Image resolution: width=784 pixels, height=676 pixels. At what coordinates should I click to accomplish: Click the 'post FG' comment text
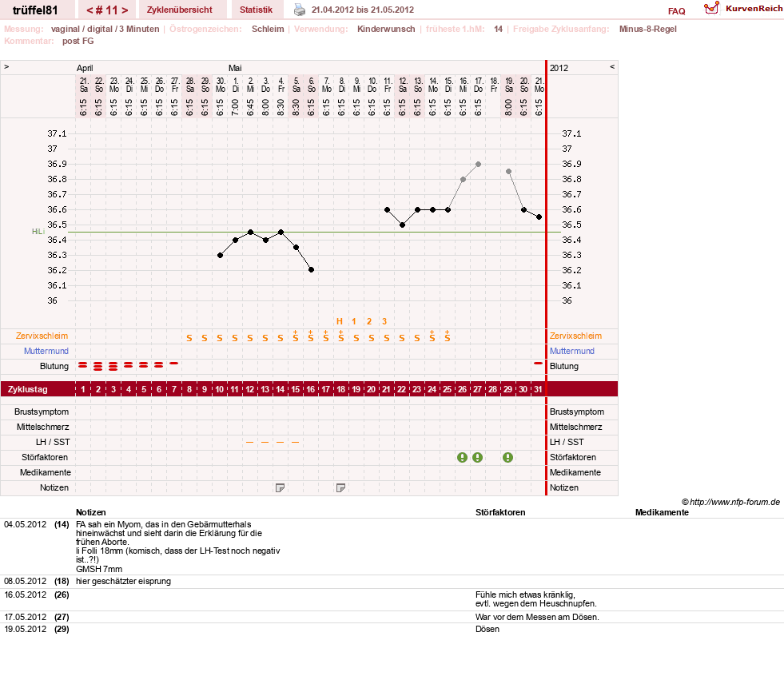[x=78, y=41]
